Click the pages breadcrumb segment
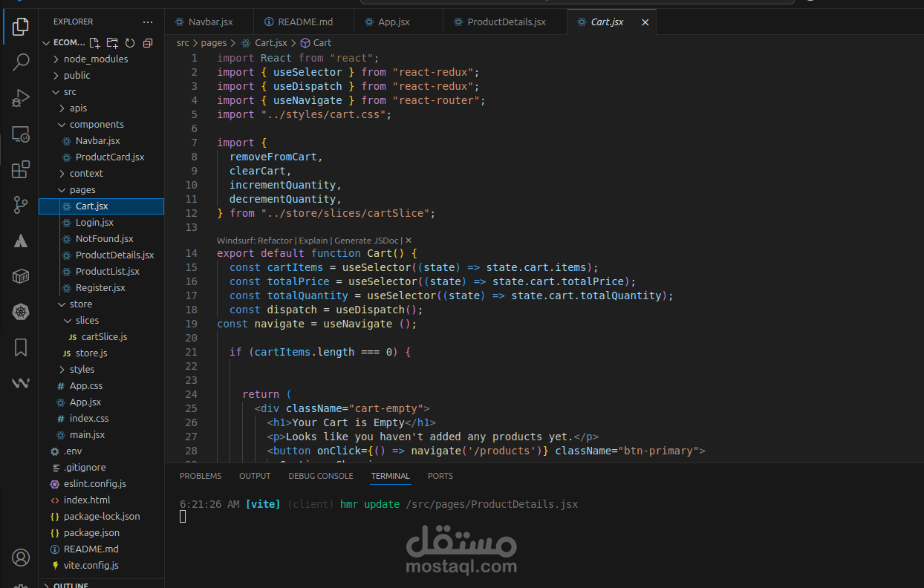This screenshot has width=924, height=588. (214, 43)
